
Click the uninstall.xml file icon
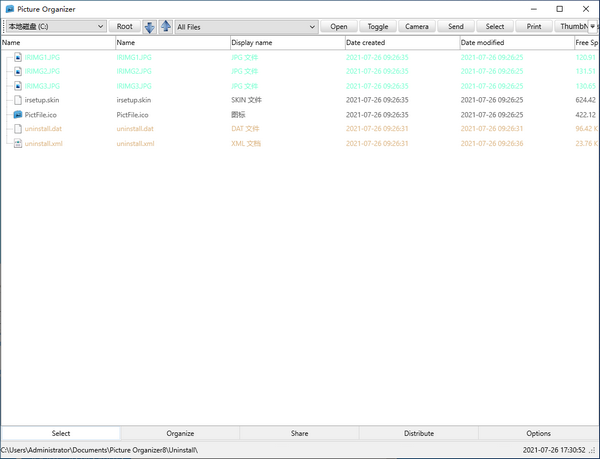click(x=17, y=144)
